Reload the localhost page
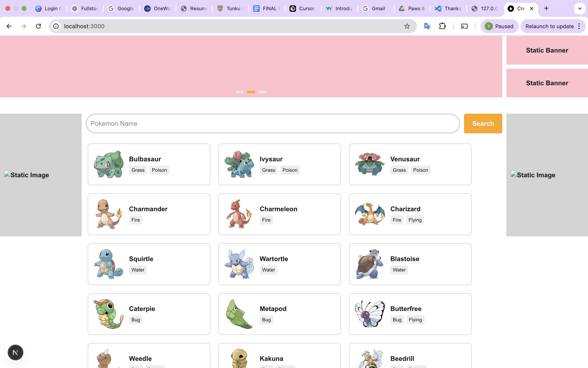 (38, 26)
